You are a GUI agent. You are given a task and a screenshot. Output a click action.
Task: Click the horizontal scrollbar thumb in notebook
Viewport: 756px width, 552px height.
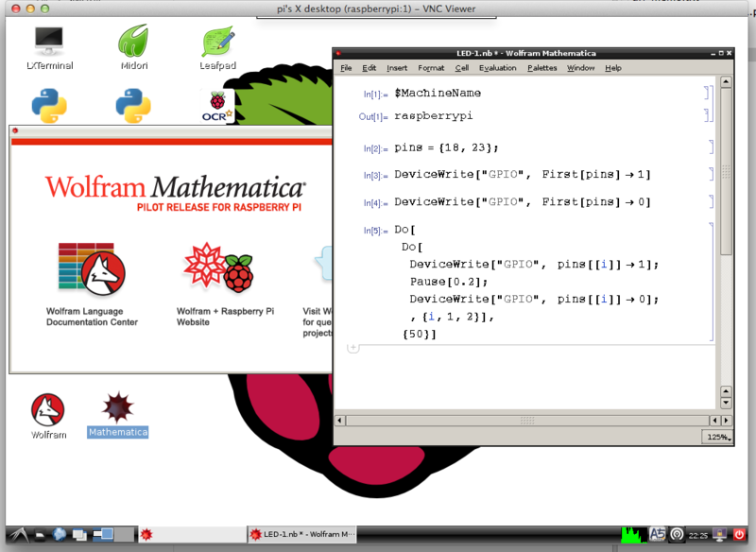tap(527, 421)
